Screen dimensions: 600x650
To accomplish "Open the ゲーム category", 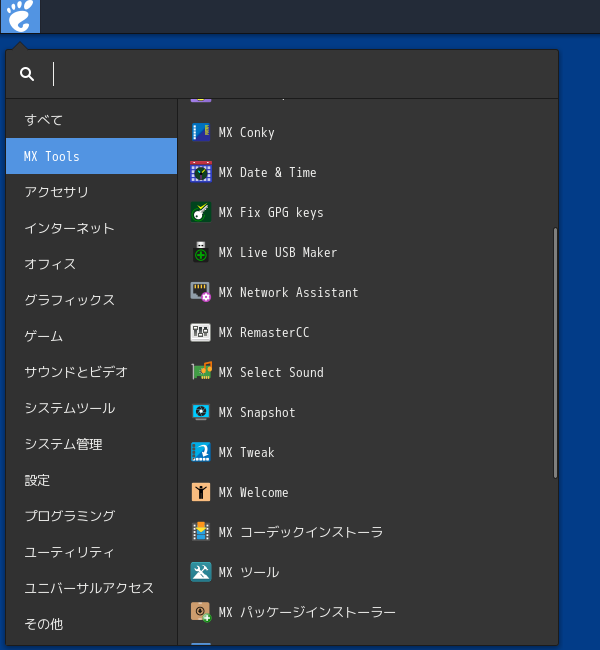I will (x=92, y=336).
